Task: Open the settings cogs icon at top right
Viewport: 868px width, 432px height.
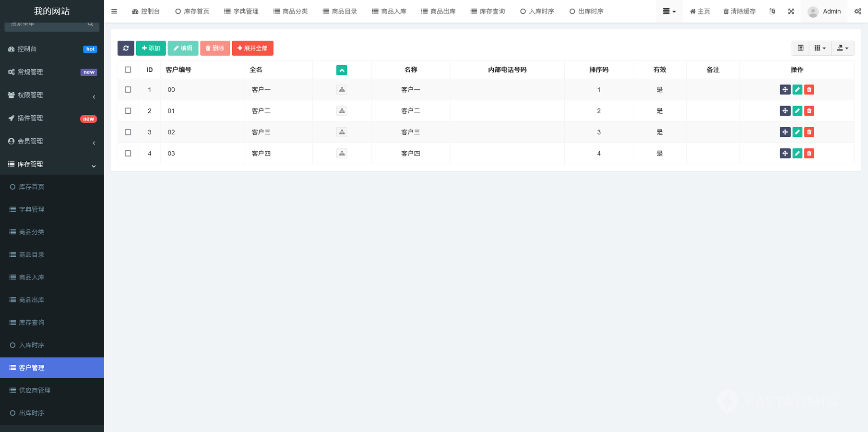Action: pyautogui.click(x=857, y=12)
